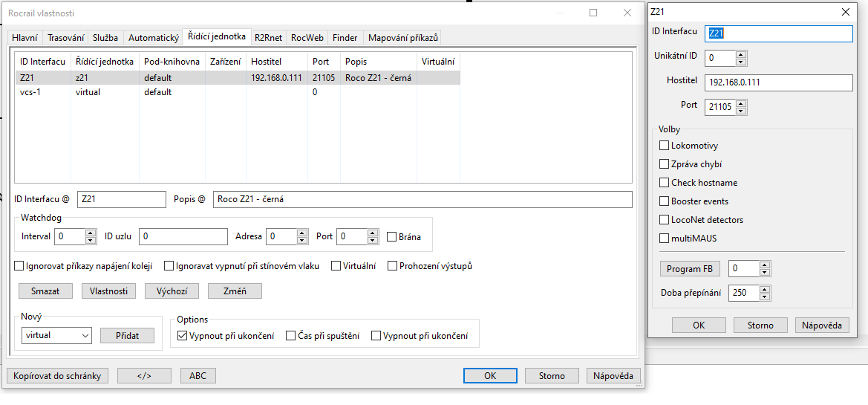Decrease Port value in Z21 dialog
Screen dimensions: 868x405
pos(741,111)
